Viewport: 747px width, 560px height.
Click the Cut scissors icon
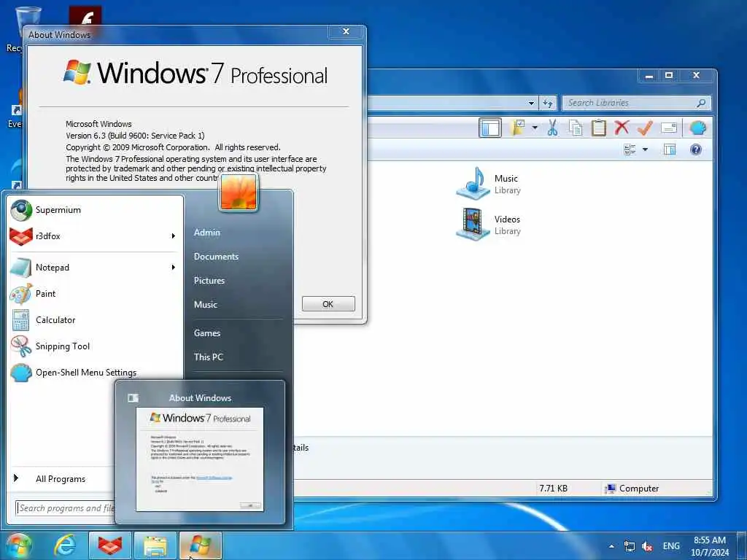pyautogui.click(x=552, y=128)
